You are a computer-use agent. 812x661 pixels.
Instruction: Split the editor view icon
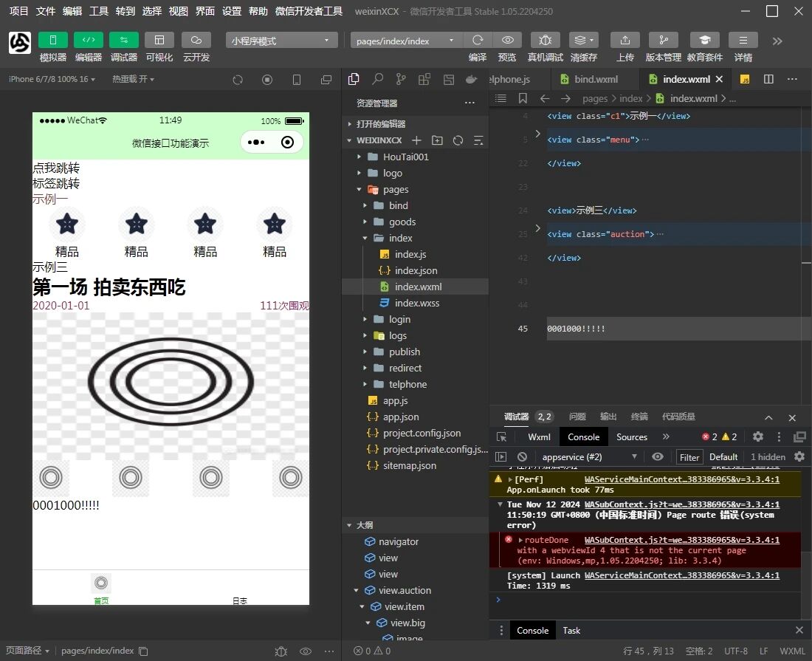(x=768, y=79)
